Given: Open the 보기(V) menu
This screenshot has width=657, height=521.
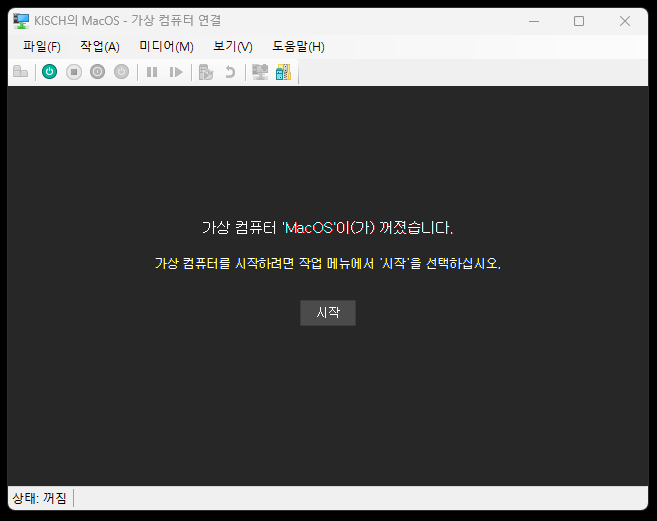Looking at the screenshot, I should (x=233, y=47).
